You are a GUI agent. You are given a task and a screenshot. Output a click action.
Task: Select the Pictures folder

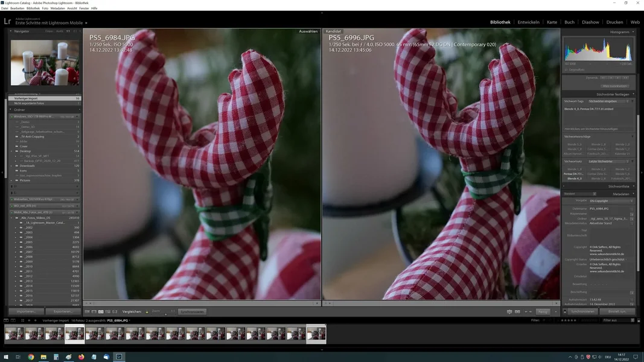click(25, 180)
